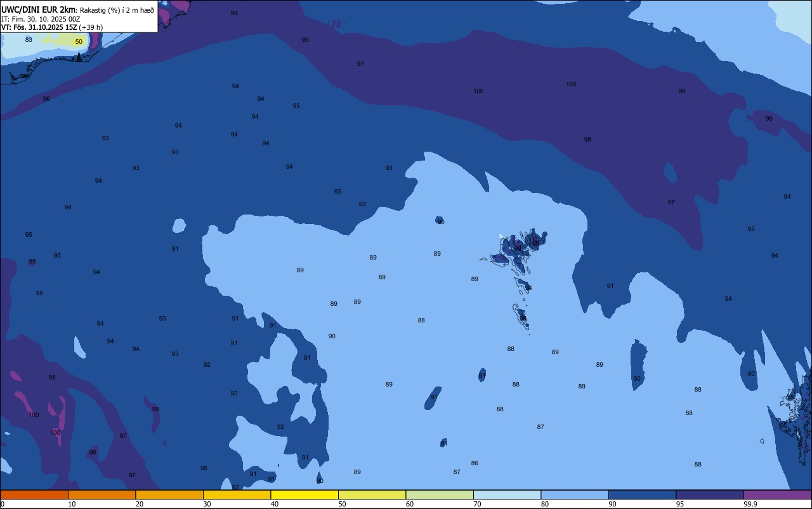Click the map title 'UWC/DINI EUR 2km'

(39, 10)
